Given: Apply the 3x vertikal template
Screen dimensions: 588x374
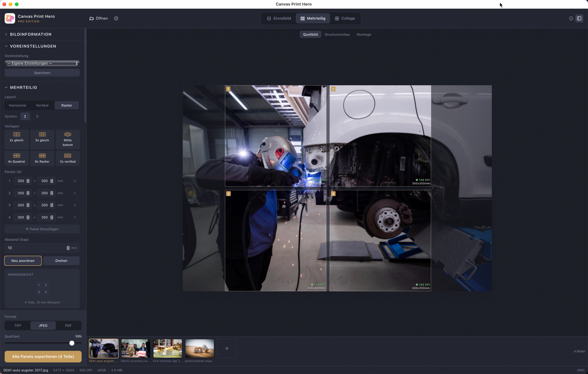Looking at the screenshot, I should click(68, 158).
